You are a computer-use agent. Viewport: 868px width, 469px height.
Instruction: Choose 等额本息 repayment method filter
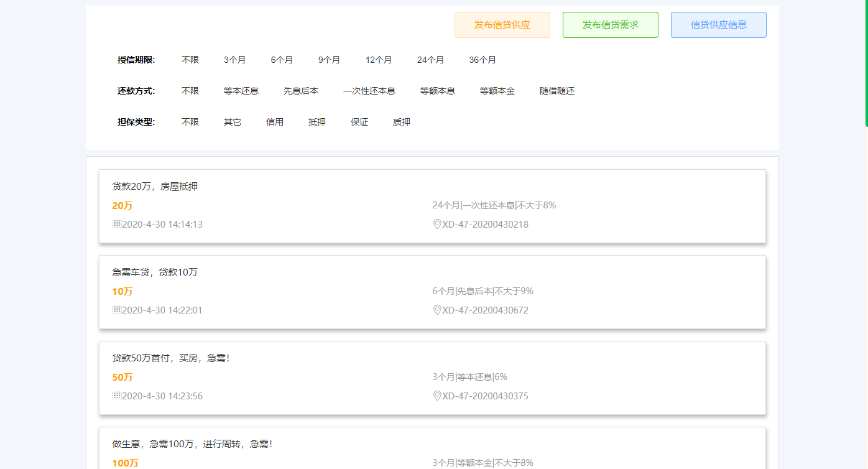point(437,91)
